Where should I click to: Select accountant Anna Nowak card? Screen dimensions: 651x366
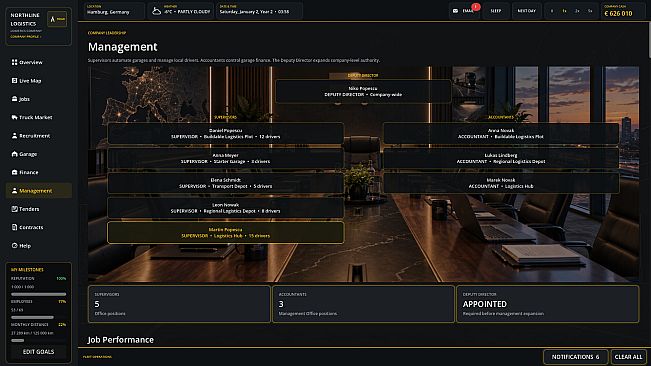coord(501,133)
